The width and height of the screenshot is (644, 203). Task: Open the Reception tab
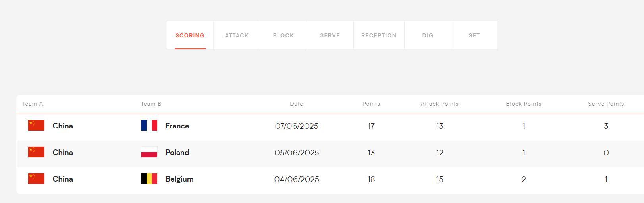pyautogui.click(x=379, y=35)
